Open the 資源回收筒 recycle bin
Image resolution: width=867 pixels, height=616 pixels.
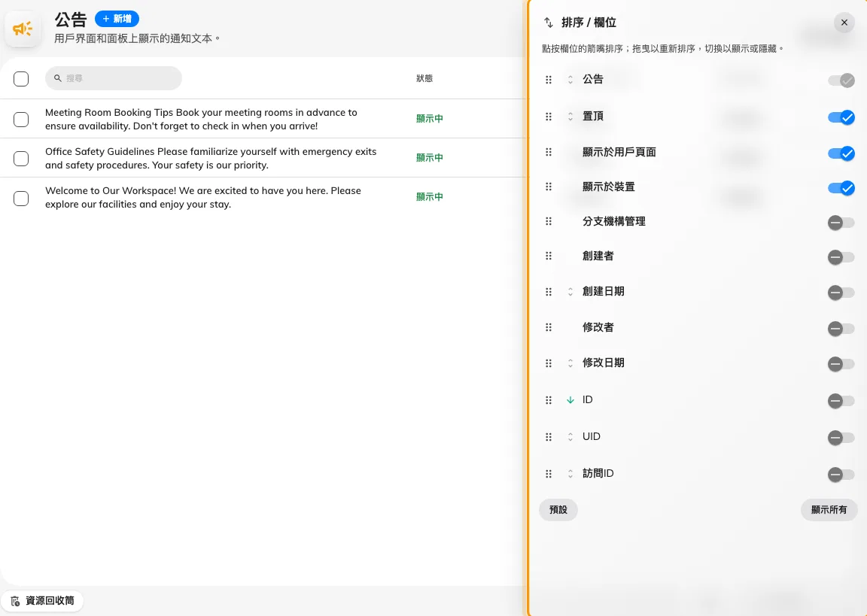point(42,600)
